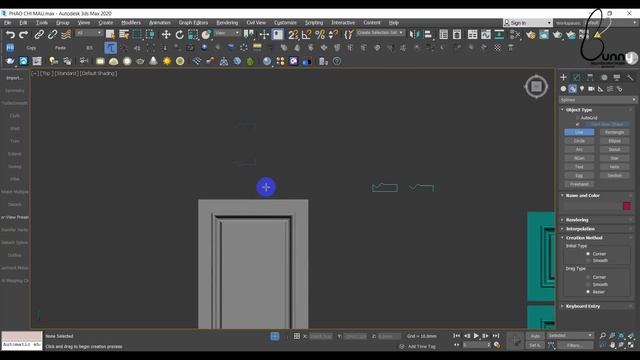Viewport: 640px width, 360px height.
Task: Open the Render Setup teapot icon
Action: click(531, 35)
